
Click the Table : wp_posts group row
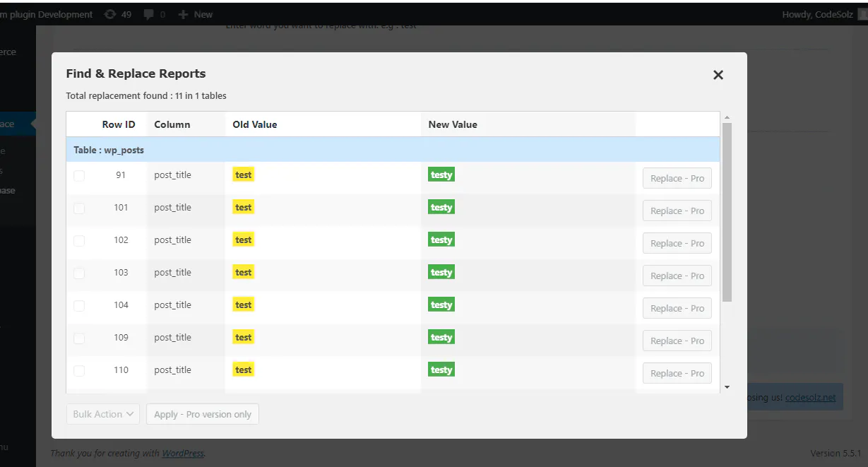tap(393, 150)
